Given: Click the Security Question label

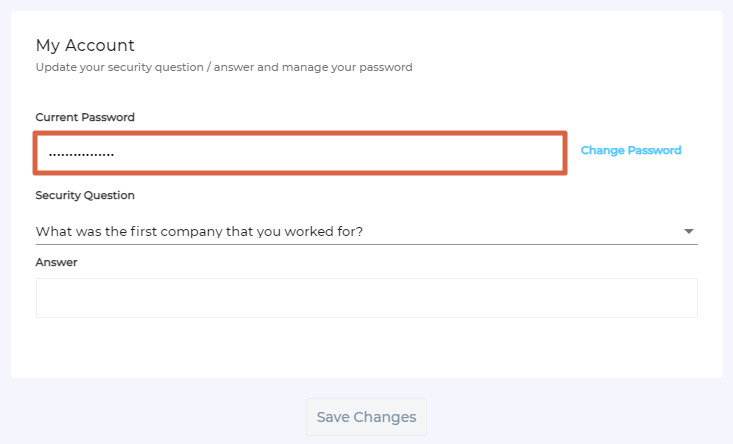Looking at the screenshot, I should coord(85,195).
